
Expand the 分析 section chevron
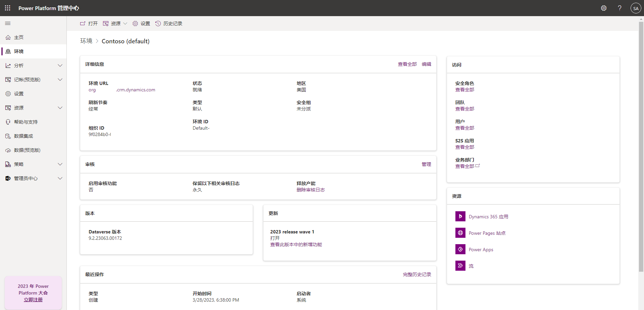[x=60, y=66]
